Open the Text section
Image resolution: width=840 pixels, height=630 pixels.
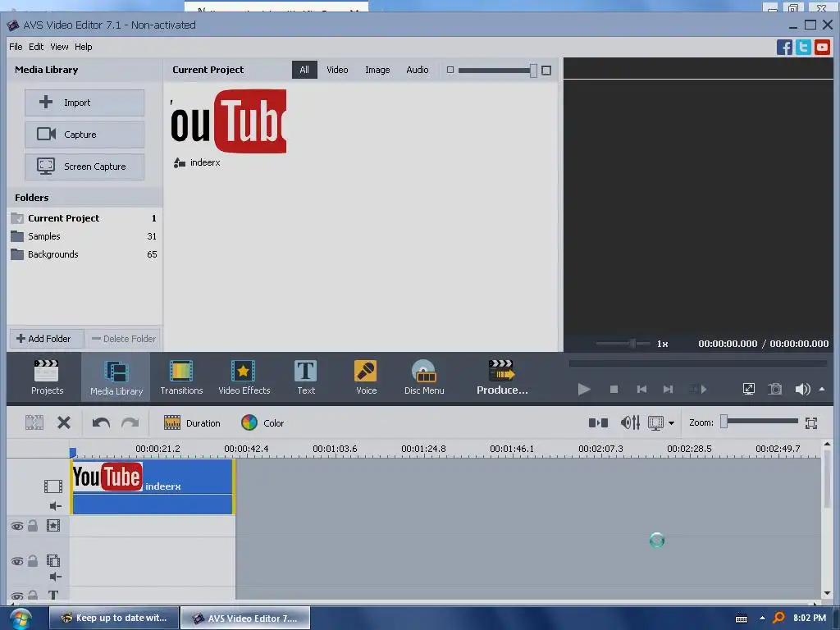click(306, 377)
